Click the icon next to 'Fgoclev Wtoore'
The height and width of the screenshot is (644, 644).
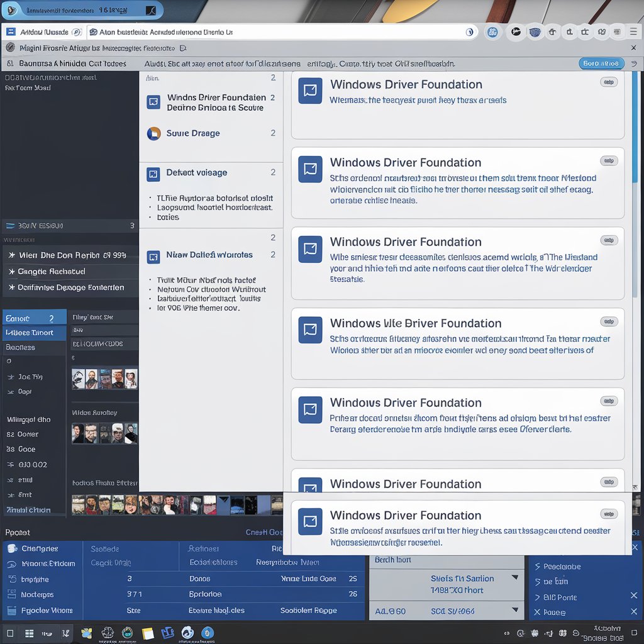tap(12, 610)
